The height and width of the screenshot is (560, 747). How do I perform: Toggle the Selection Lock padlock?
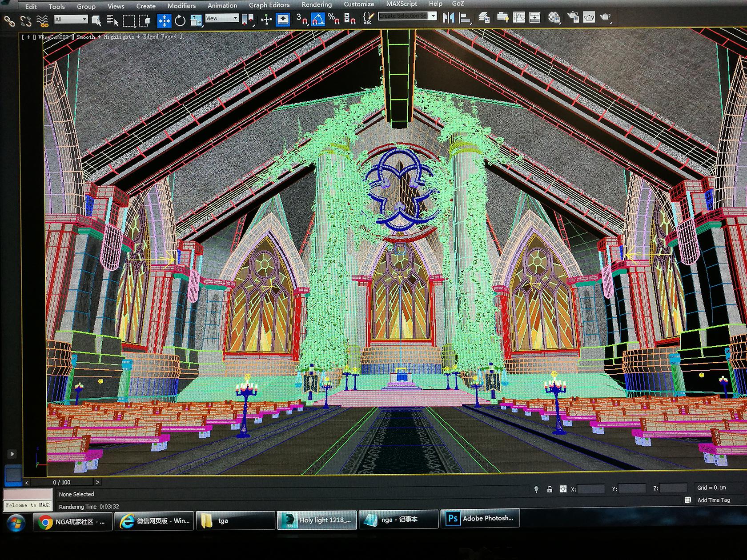(x=550, y=489)
